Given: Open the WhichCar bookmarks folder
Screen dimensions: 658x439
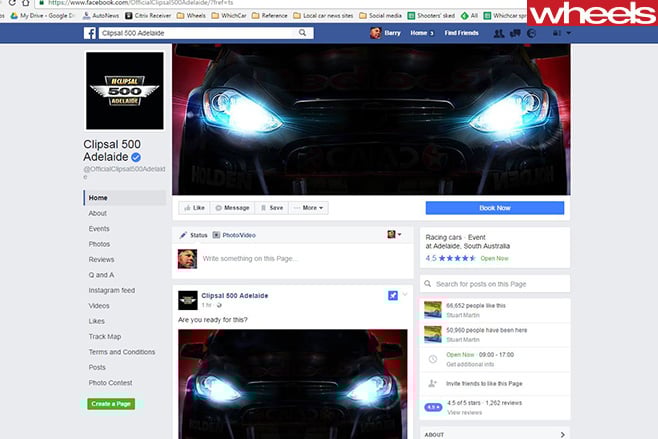Looking at the screenshot, I should click(229, 16).
